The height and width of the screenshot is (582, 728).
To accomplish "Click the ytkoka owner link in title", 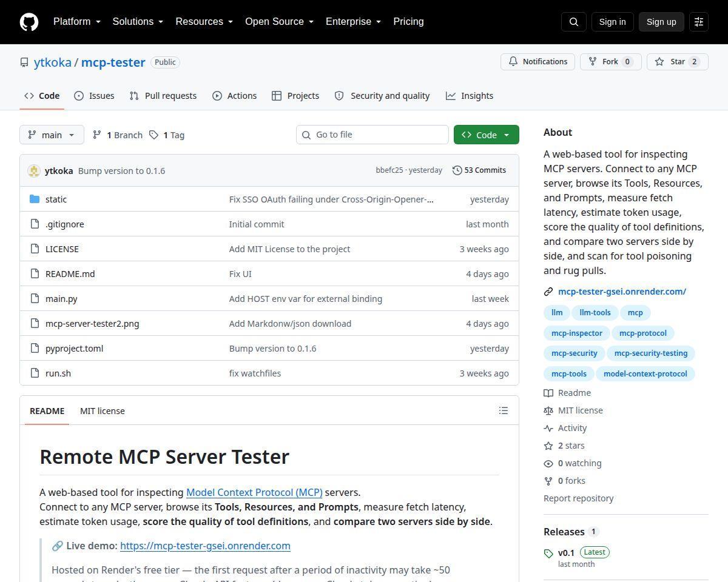I will (x=53, y=62).
